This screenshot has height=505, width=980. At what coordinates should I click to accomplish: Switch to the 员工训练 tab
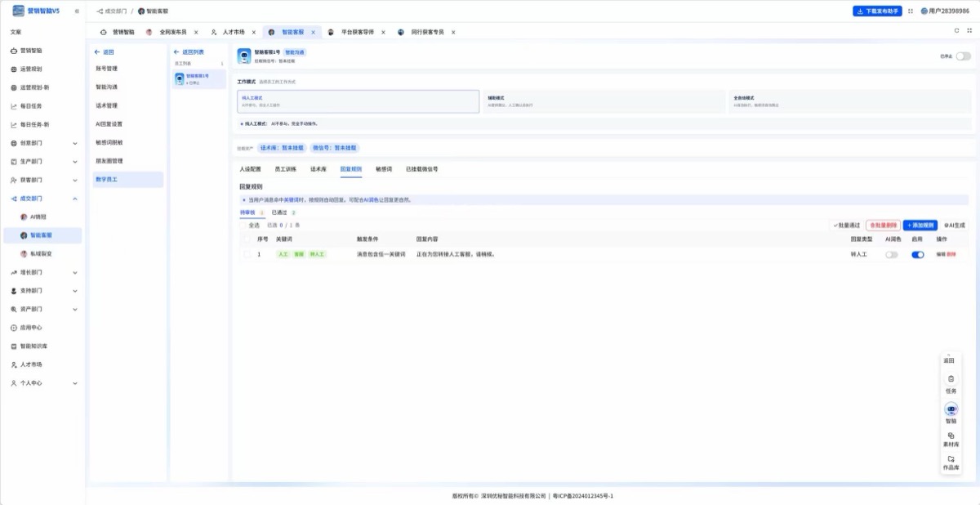click(x=285, y=169)
